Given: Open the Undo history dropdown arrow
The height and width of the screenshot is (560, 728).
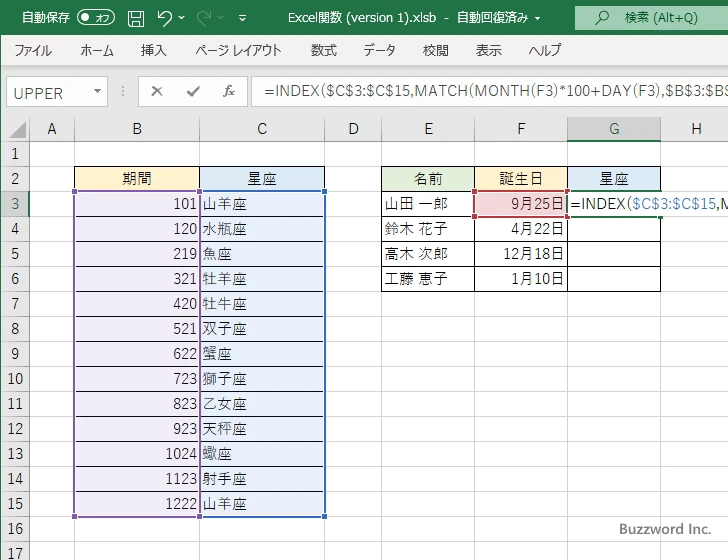Looking at the screenshot, I should click(x=182, y=18).
